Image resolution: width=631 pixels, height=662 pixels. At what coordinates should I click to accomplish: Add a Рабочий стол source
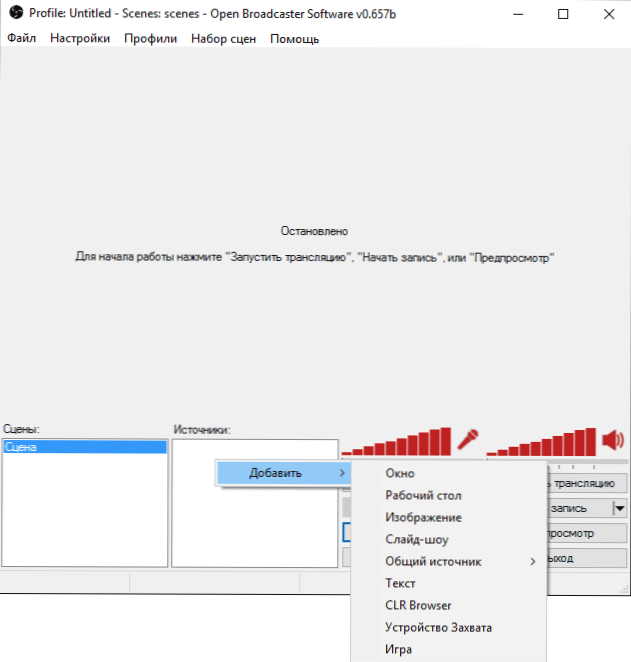[x=423, y=496]
